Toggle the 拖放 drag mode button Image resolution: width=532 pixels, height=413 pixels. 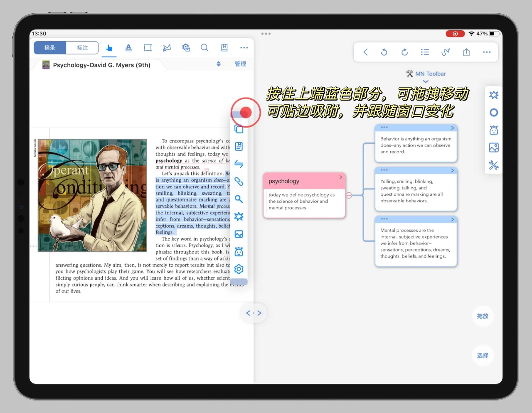[483, 316]
